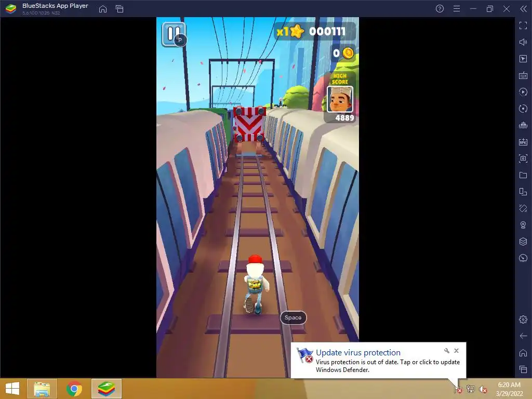Viewport: 532px width, 399px height.
Task: Click the coin counter in game
Action: pos(343,54)
